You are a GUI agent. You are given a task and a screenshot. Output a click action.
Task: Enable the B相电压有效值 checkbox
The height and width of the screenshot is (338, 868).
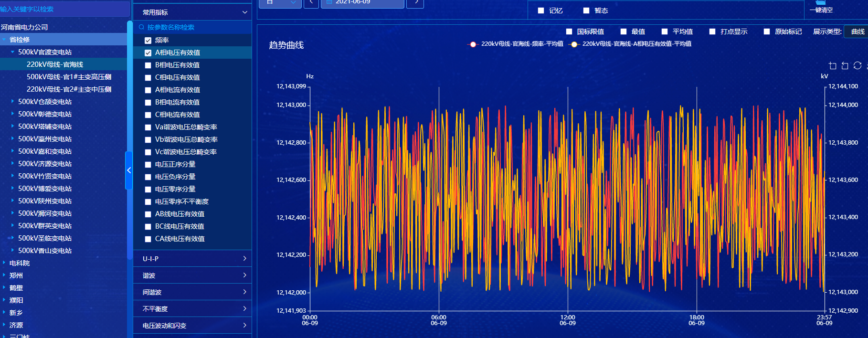(148, 65)
